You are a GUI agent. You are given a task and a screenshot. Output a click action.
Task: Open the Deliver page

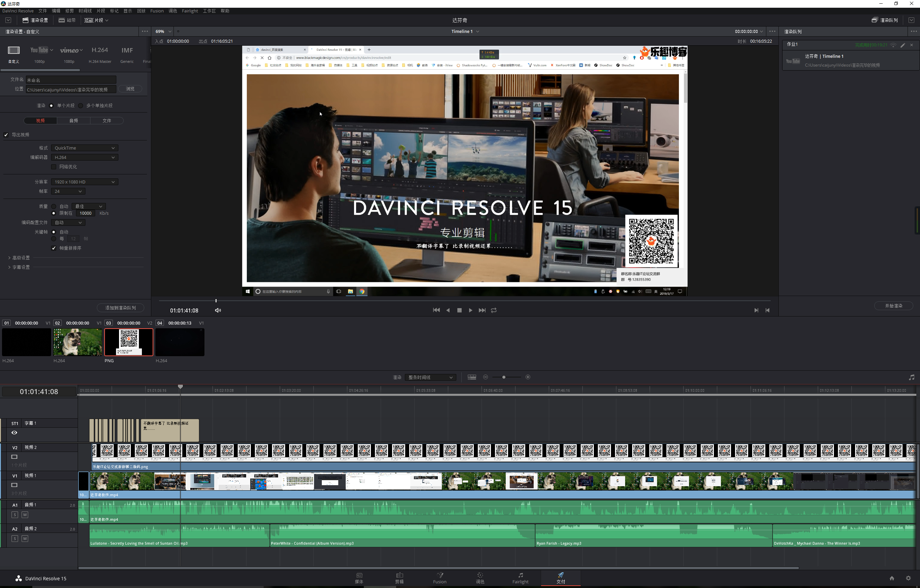561,578
